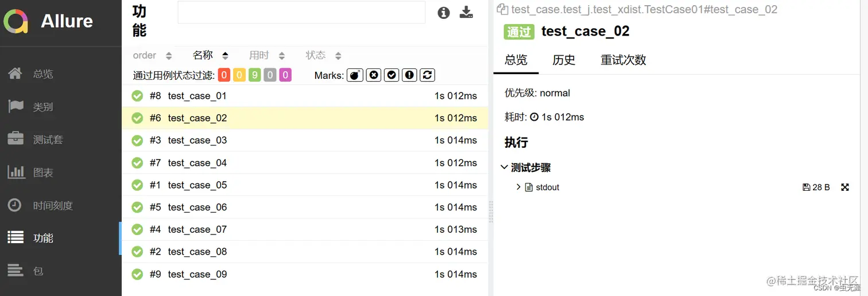Click the panel divider handle between list and details
Viewport: 868px width, 296px height.
(491, 212)
